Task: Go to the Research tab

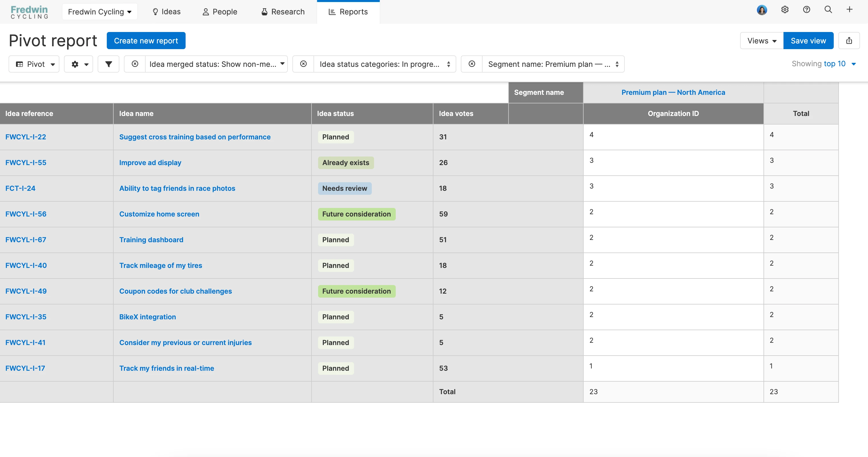Action: pyautogui.click(x=283, y=12)
